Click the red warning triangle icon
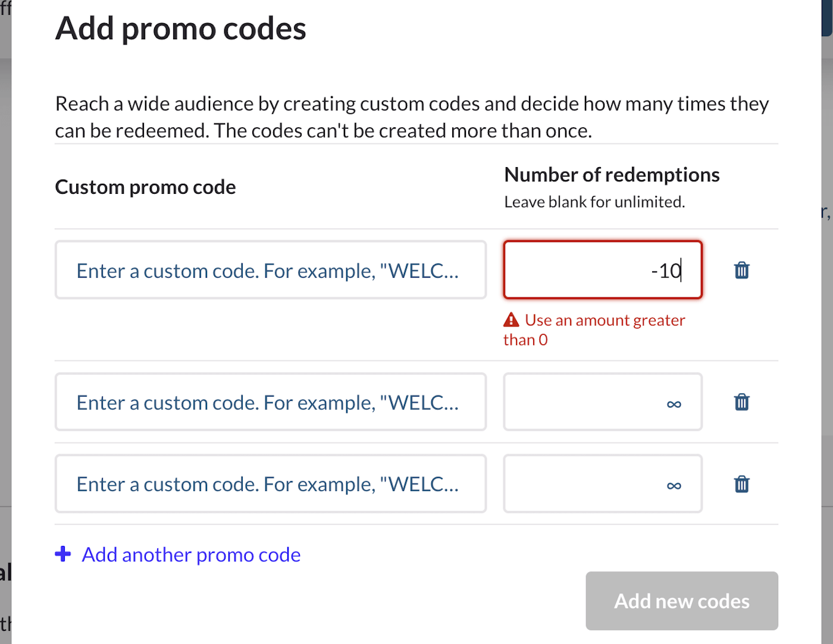The width and height of the screenshot is (833, 644). click(x=511, y=320)
